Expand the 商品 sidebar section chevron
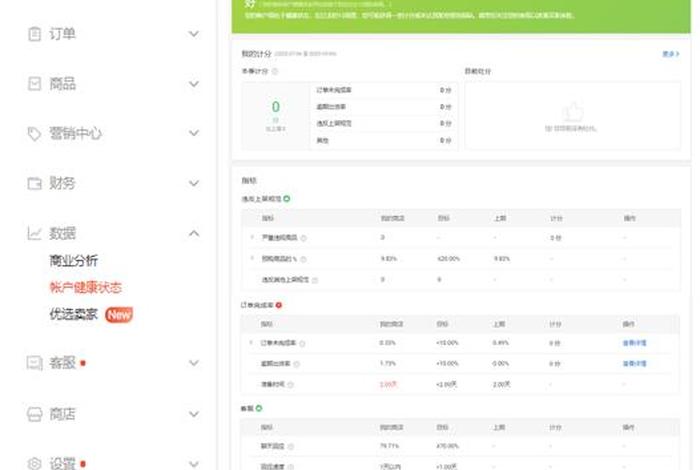Viewport: 700px width, 470px height. point(194,84)
